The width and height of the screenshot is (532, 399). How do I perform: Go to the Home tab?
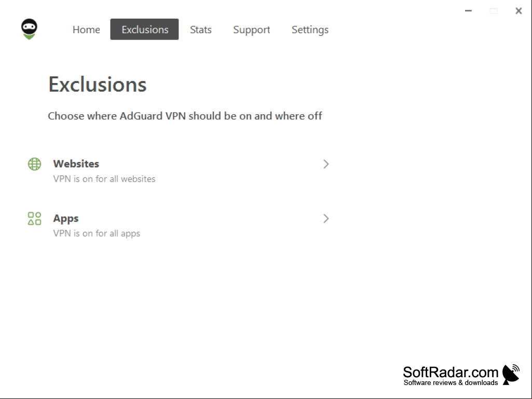point(86,30)
